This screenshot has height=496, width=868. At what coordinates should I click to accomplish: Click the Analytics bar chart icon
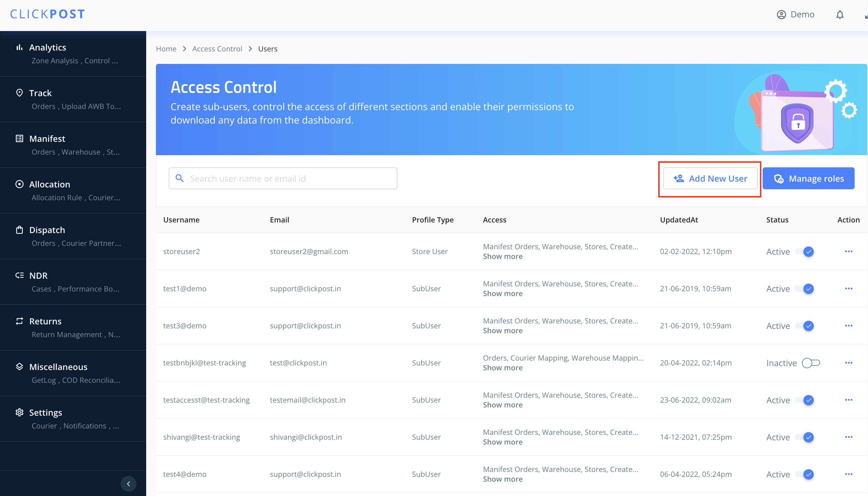[19, 47]
